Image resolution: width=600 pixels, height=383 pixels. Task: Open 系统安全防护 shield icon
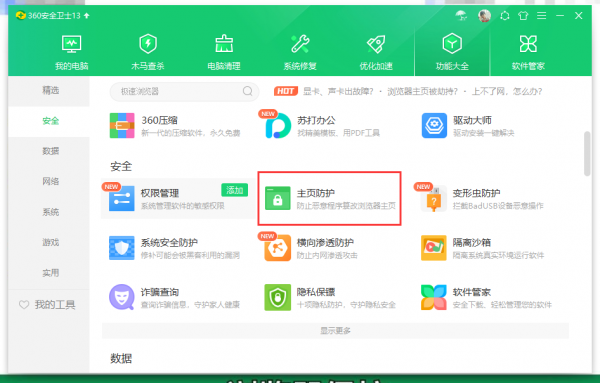(x=122, y=248)
